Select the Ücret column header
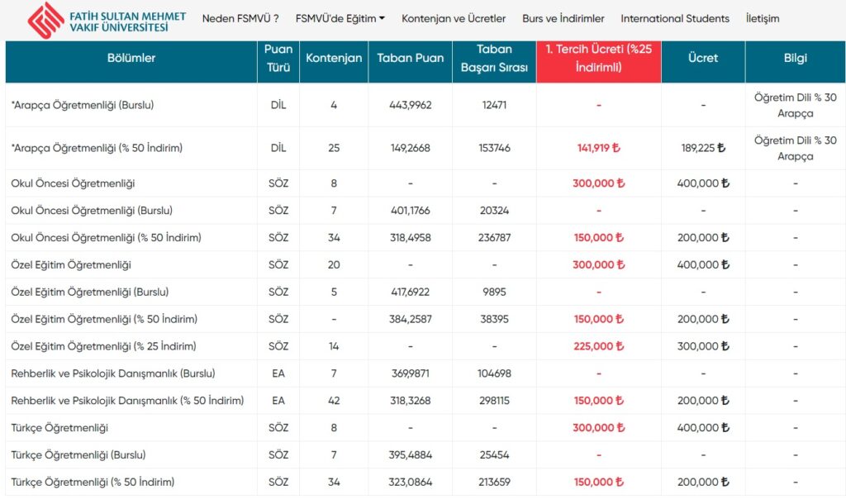The image size is (846, 504). click(x=702, y=59)
